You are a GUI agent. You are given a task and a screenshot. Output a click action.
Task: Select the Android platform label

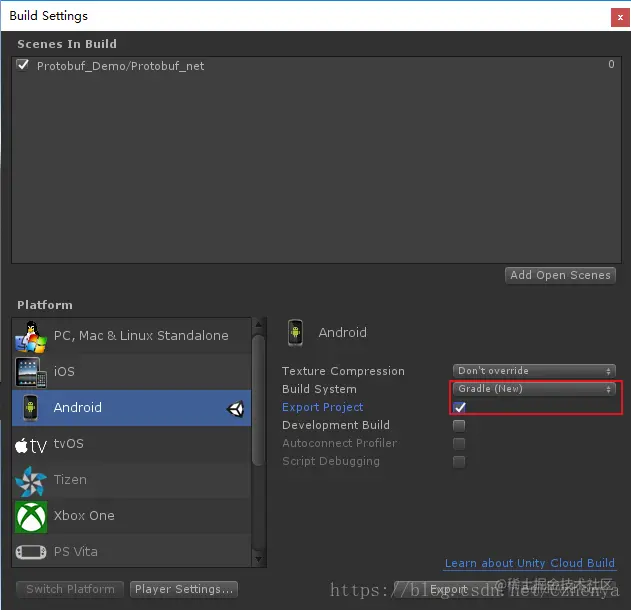[x=78, y=408]
